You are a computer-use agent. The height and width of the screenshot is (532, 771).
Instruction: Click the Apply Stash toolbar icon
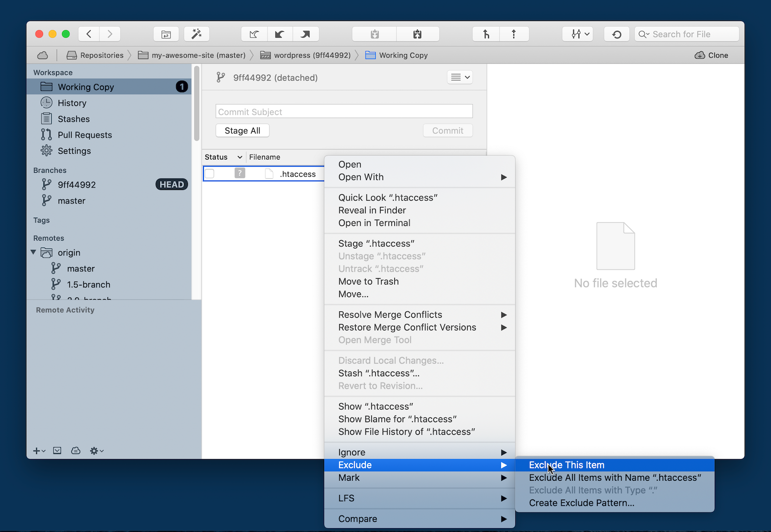417,34
